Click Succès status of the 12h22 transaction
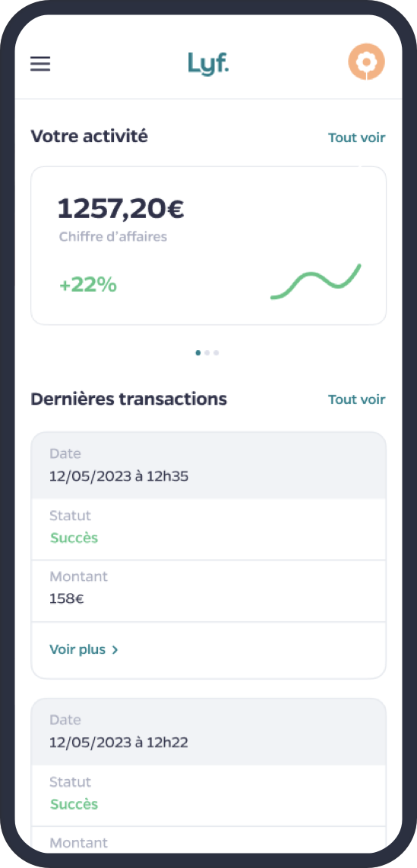 74,803
